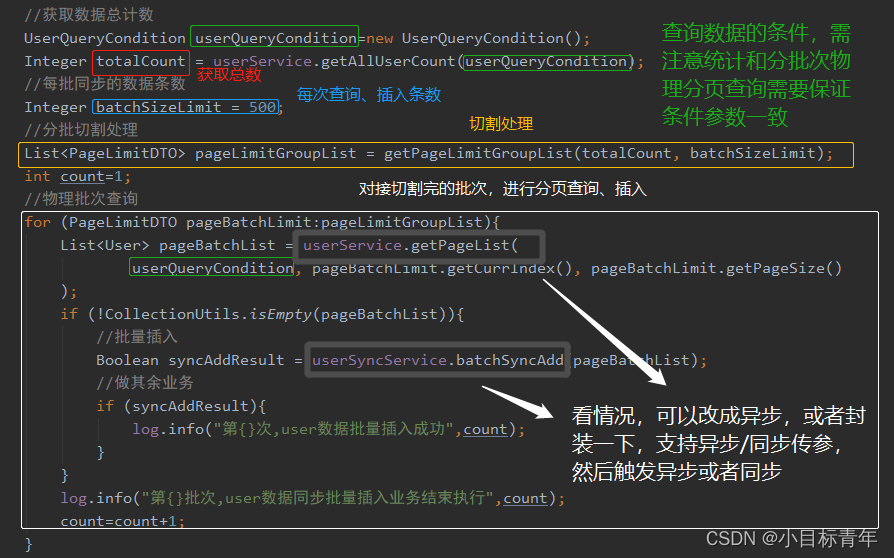Screen dimensions: 894x558
Task: Click 'CollectionUtils.isEmpty' in the if condition
Action: (208, 314)
